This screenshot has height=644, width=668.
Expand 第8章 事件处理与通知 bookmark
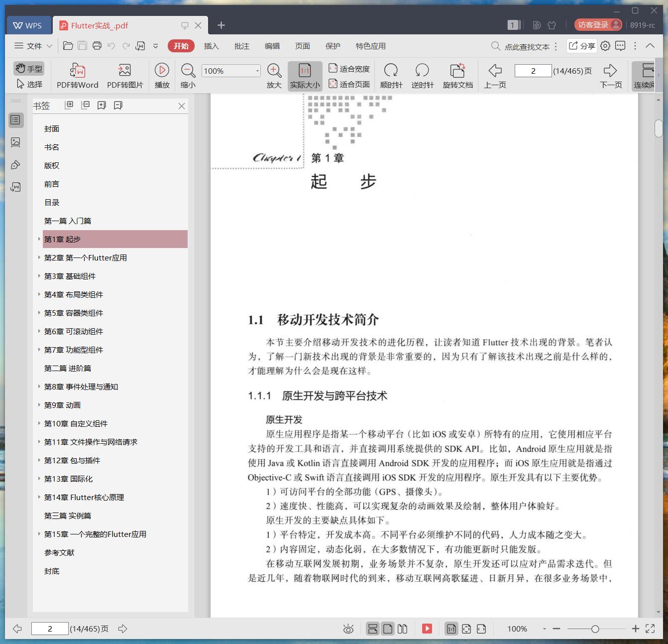pyautogui.click(x=39, y=386)
